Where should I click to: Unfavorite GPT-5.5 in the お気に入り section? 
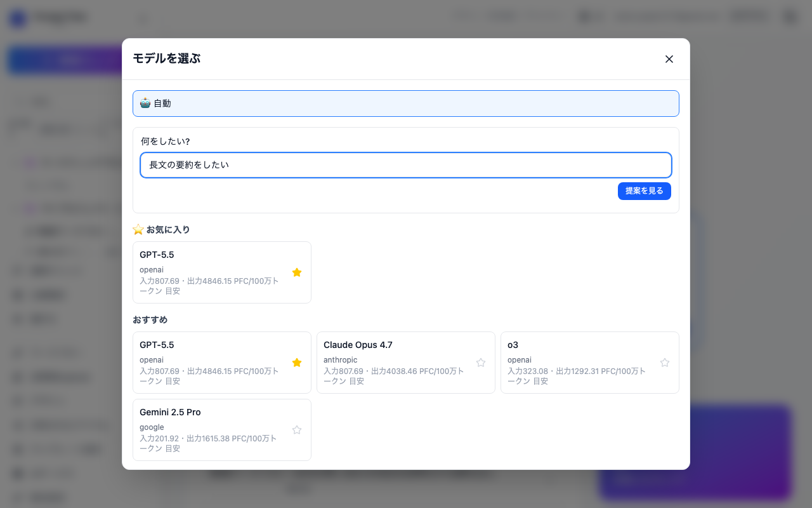(x=297, y=272)
